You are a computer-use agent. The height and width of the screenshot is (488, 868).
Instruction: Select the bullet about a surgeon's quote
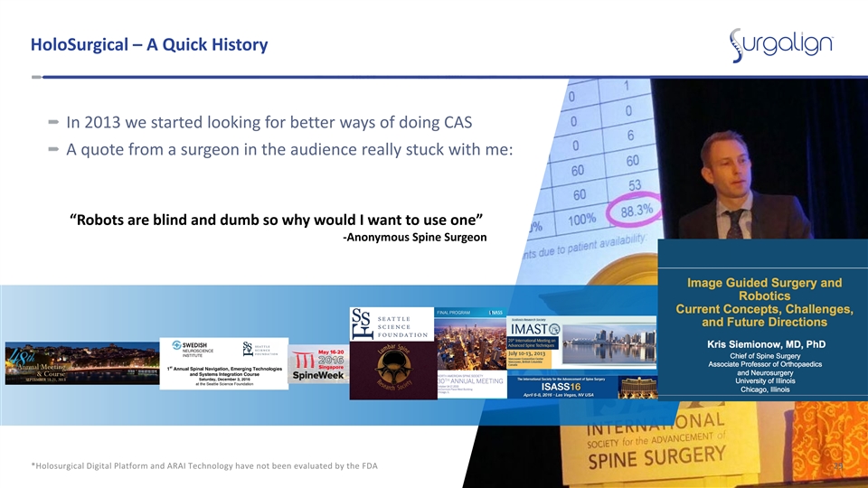point(289,149)
